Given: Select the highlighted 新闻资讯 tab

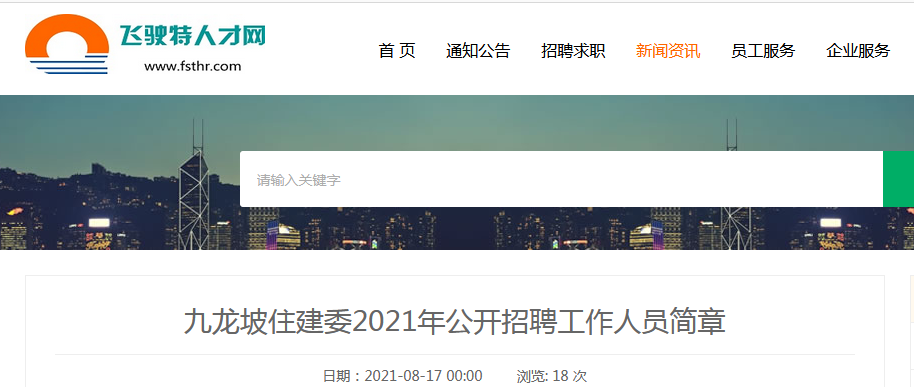Looking at the screenshot, I should click(668, 51).
